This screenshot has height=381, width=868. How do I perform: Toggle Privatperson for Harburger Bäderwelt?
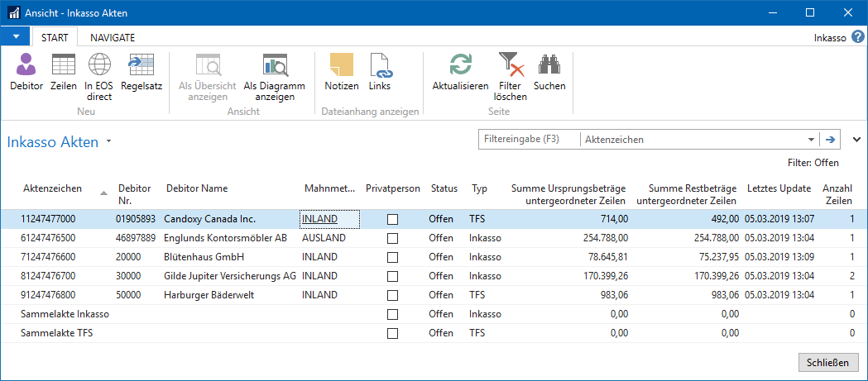point(392,295)
